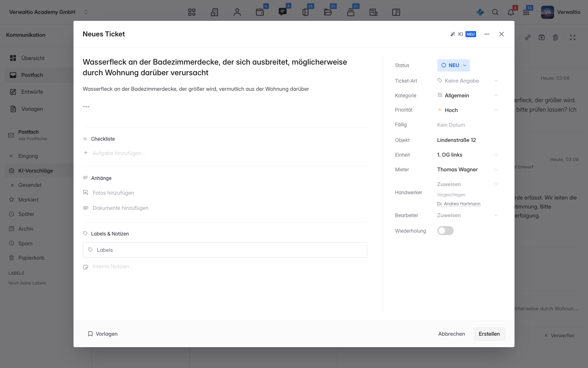This screenshot has height=368, width=588.
Task: Click the Objekt Lindenstraße 12 value
Action: [x=457, y=140]
